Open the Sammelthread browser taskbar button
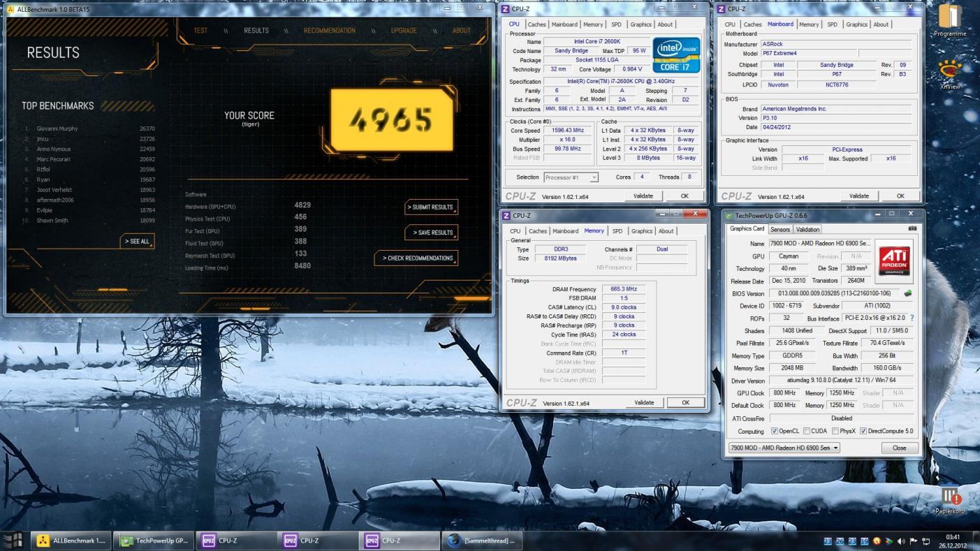Image resolution: width=980 pixels, height=551 pixels. (x=481, y=541)
